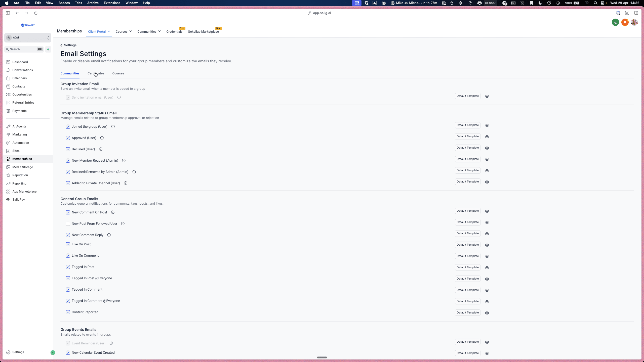Switch to the Certificates tab
This screenshot has height=362, width=644.
point(96,73)
